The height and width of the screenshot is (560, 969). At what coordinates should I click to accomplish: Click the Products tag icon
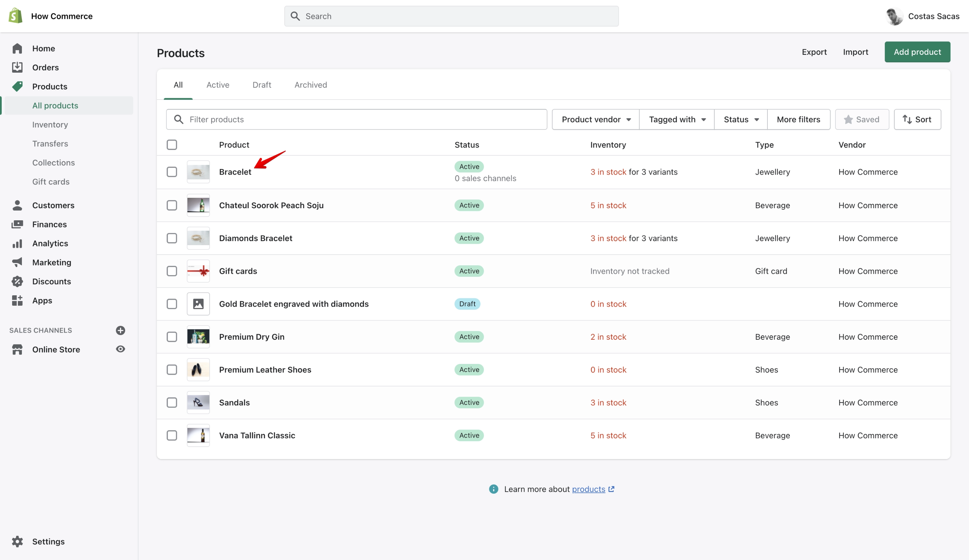17,86
